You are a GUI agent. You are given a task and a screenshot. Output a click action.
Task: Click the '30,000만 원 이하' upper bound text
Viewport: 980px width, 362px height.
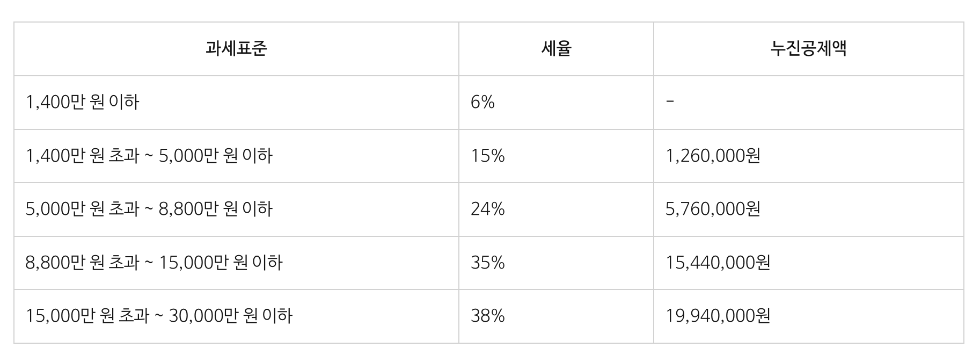[231, 316]
